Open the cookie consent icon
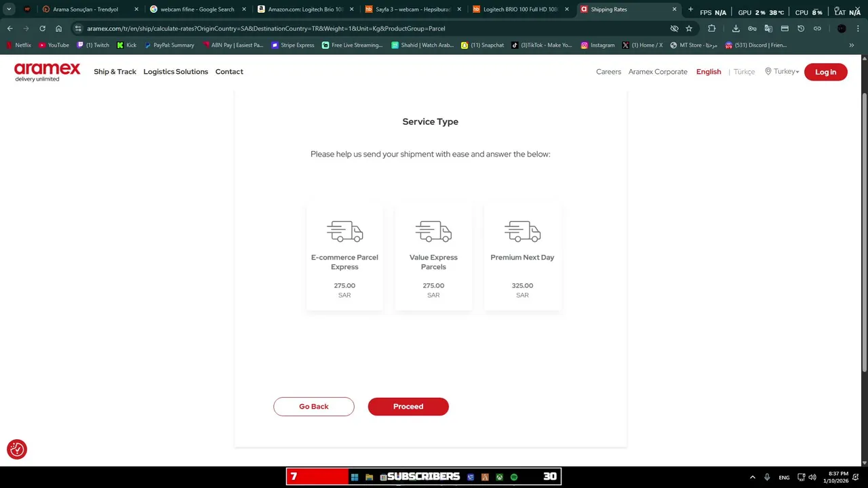868x488 pixels. pos(17,449)
